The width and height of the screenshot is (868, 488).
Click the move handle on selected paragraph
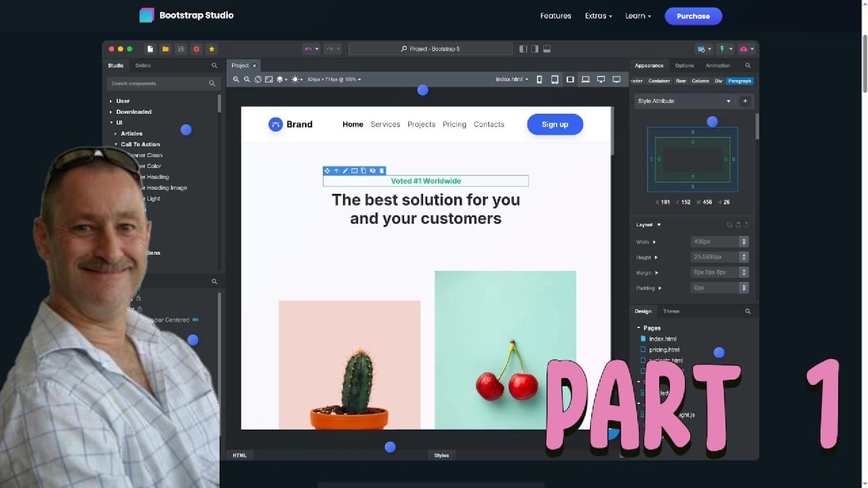328,171
